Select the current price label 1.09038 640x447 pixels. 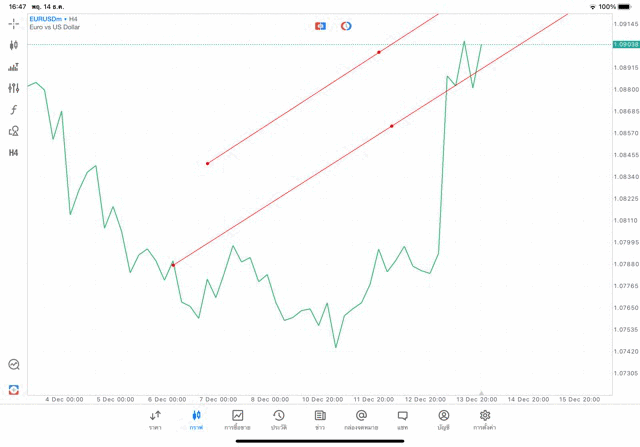click(628, 45)
